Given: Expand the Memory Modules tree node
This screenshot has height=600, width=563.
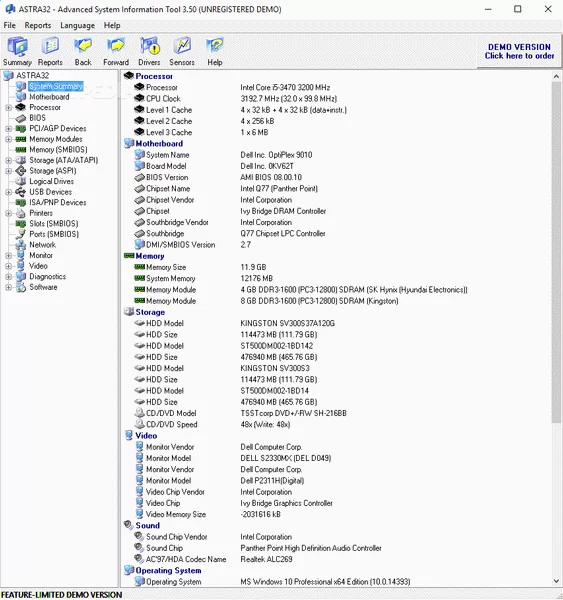Looking at the screenshot, I should point(8,139).
